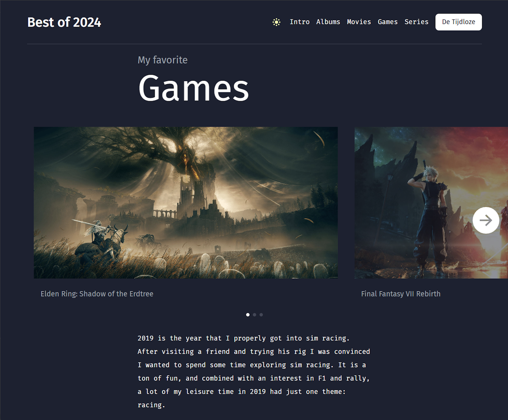Click the Final Fantasy VII Rebirth caption

pos(400,294)
